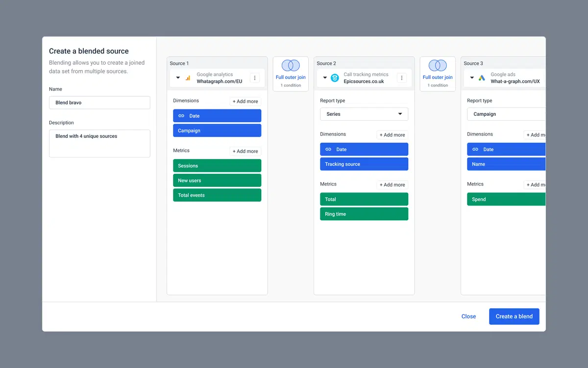Viewport: 588px width, 368px height.
Task: Click the Venn diagram icon between Source 2 and 3
Action: pos(437,65)
